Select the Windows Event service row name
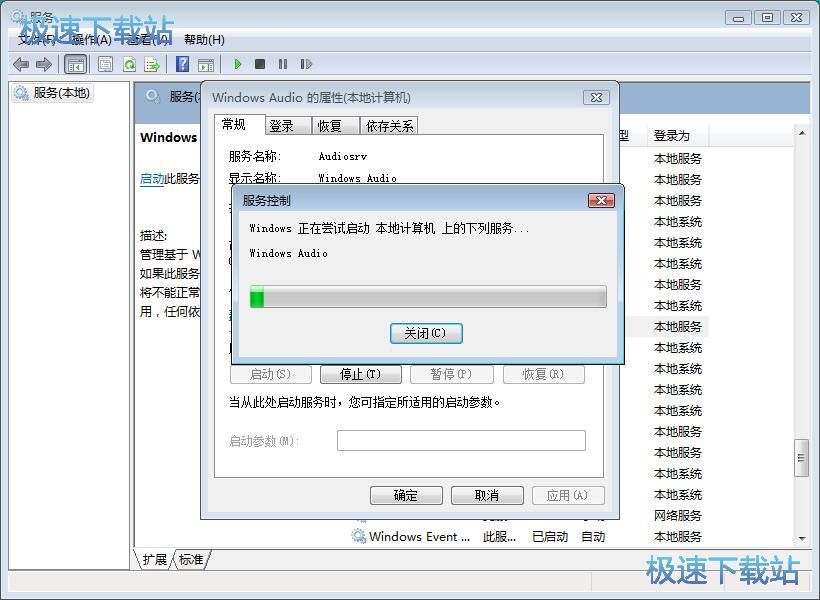Viewport: 820px width, 600px height. tap(419, 537)
